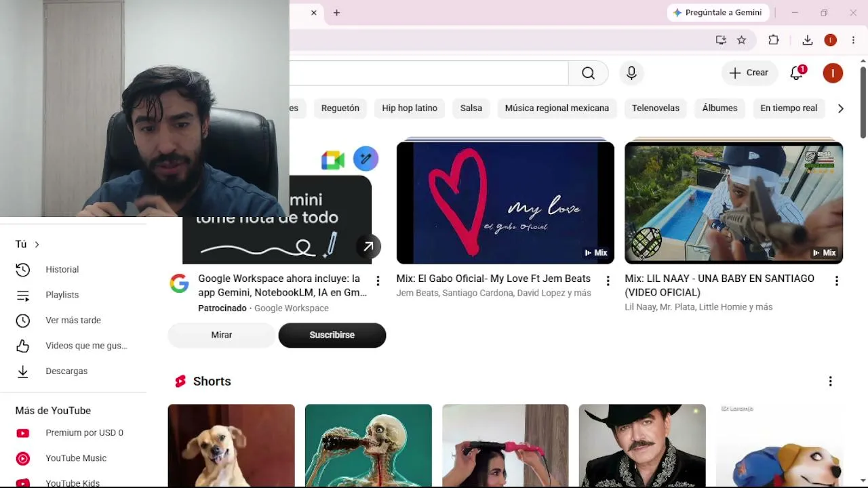Image resolution: width=868 pixels, height=488 pixels.
Task: Open the LIL NAAY UNA BABY EN SANTIAGO title
Action: (719, 285)
